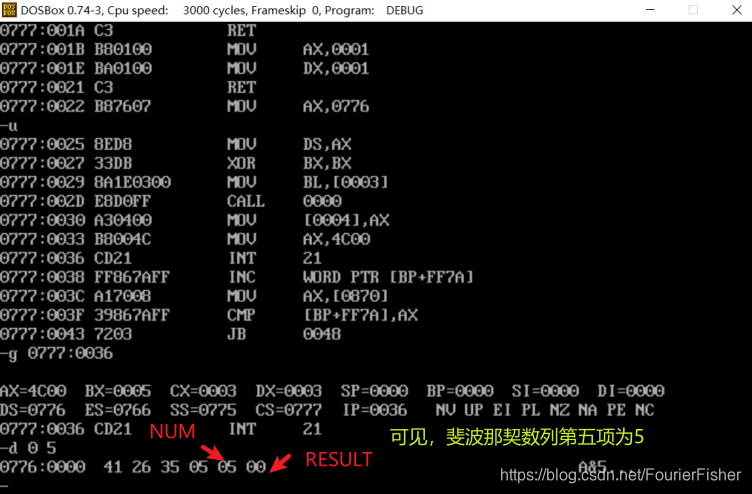Select the 'INC WORD PTR [BP+FF7A]' line
752x494 pixels.
(237, 277)
